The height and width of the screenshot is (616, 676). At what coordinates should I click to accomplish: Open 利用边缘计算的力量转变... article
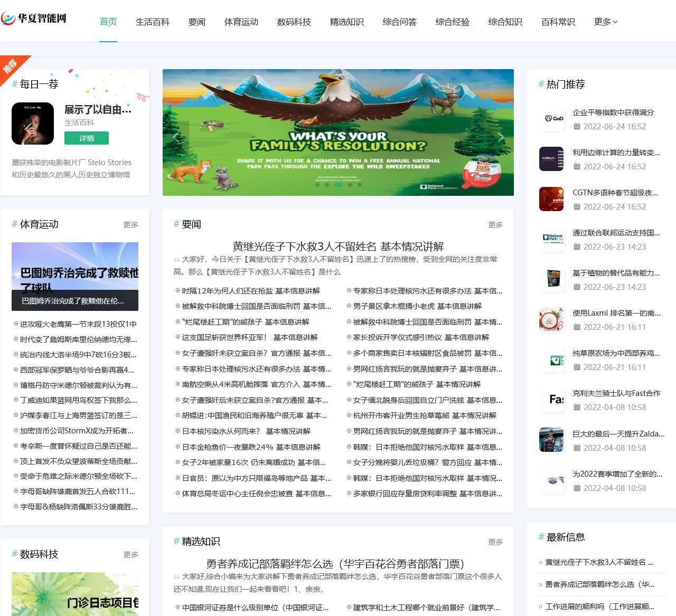[x=616, y=153]
